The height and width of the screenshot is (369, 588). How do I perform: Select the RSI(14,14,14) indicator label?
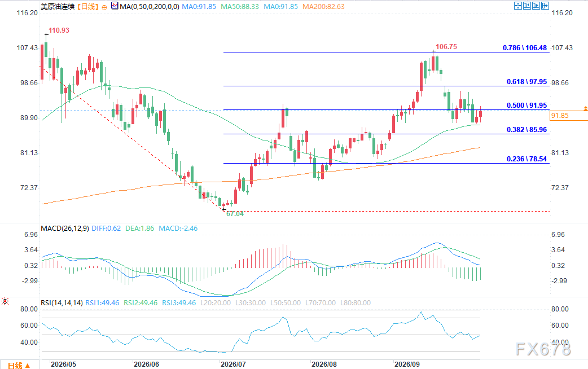pos(62,302)
